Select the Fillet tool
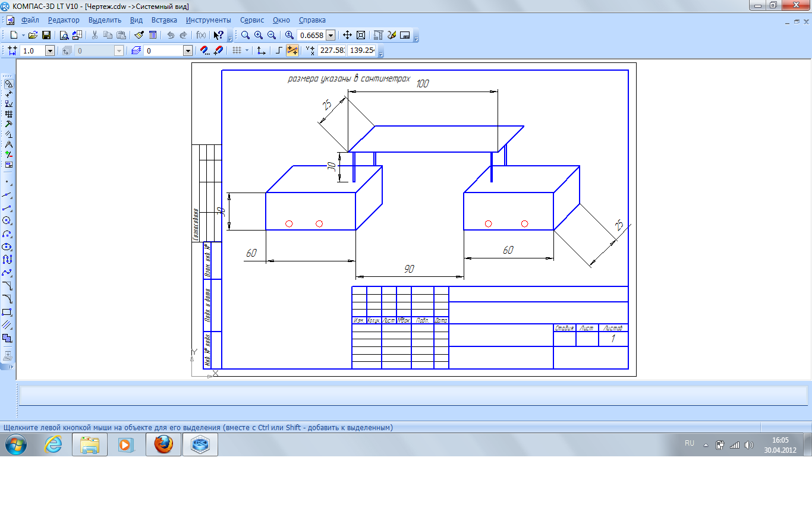Viewport: 812px width, 530px height. pyautogui.click(x=7, y=299)
